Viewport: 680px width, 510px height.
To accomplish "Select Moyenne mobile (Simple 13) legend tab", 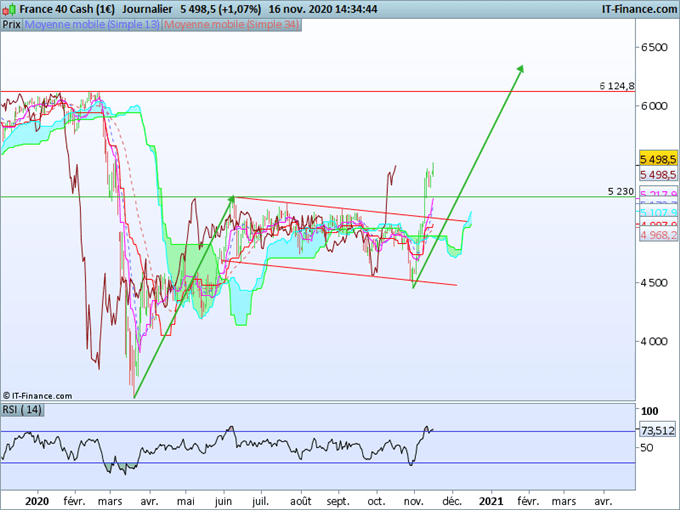I will [92, 25].
